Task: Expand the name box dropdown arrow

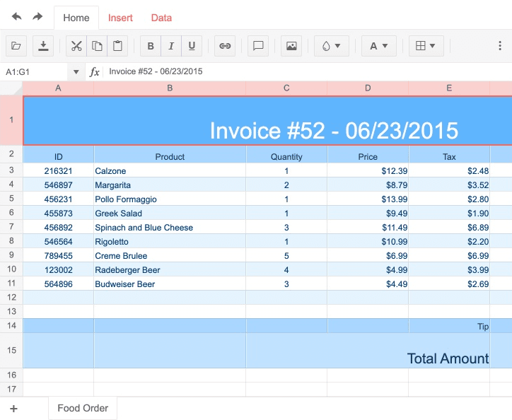Action: [x=76, y=71]
